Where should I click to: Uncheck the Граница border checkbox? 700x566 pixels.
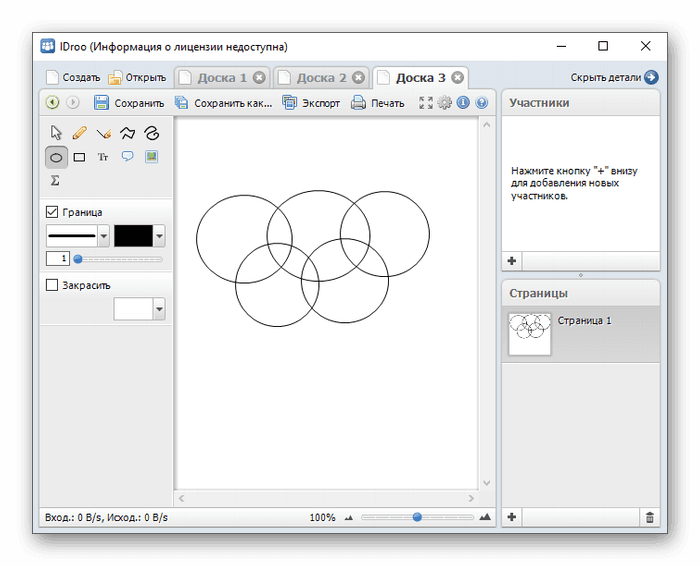(x=53, y=212)
